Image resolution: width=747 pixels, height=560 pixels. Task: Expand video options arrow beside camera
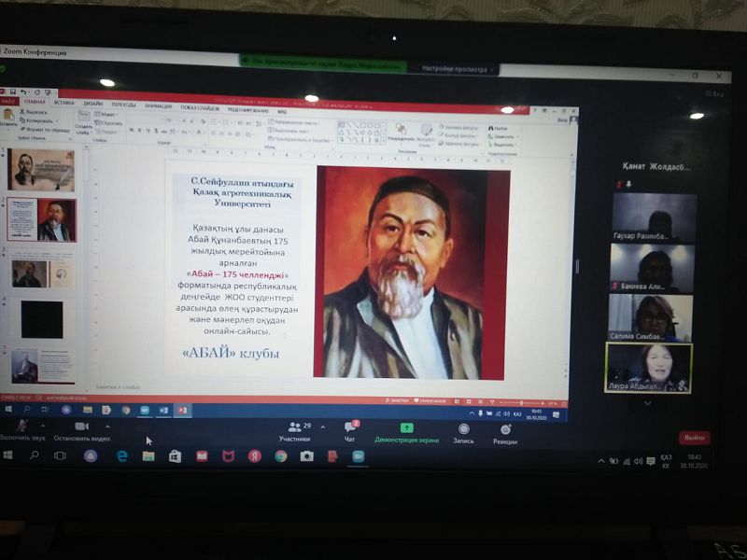click(x=107, y=427)
